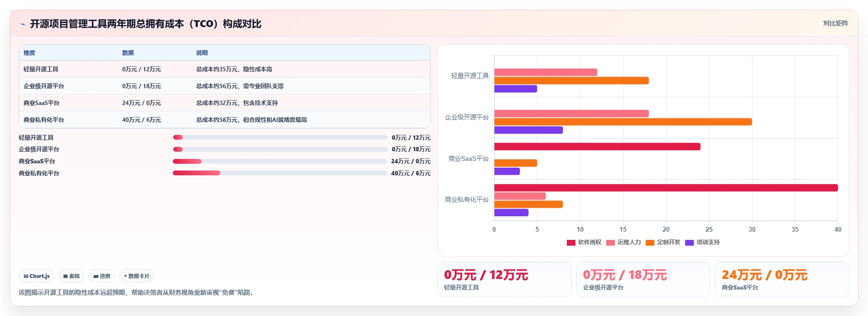Click the title icon beside 开源项目管理工具
The height and width of the screenshot is (316, 868).
(x=23, y=24)
